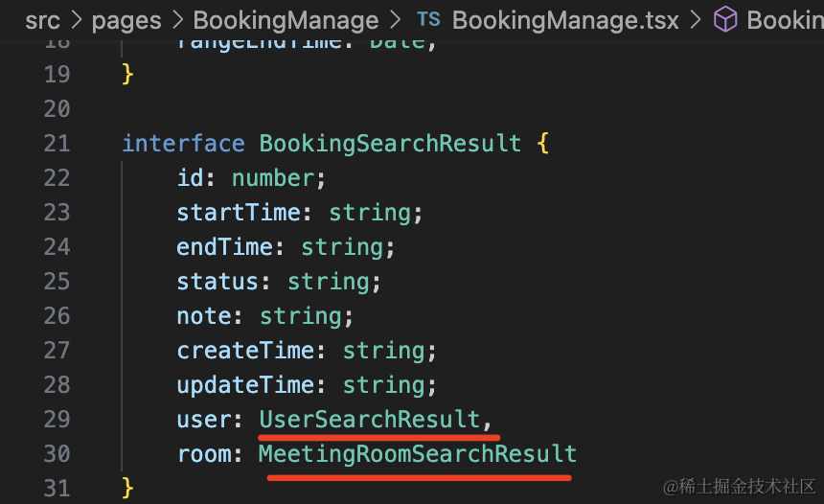Expand the chevron after BookingManage.tsx breadcrumb
The image size is (824, 504).
point(697,20)
